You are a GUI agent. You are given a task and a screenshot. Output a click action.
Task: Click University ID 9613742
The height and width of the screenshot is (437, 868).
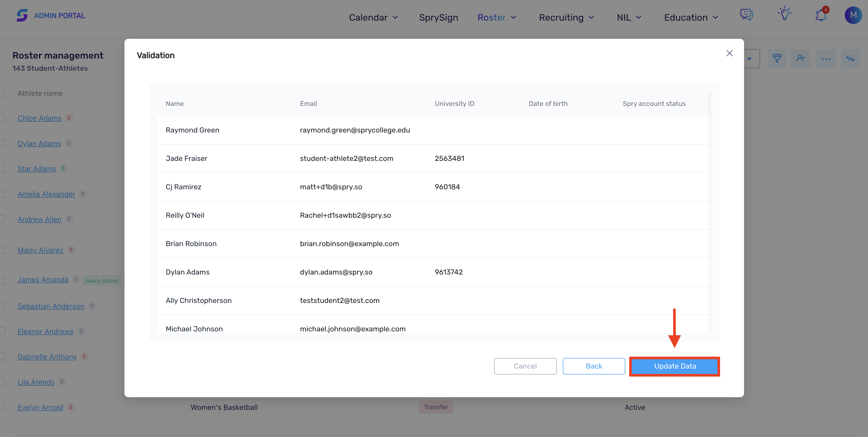pyautogui.click(x=448, y=272)
